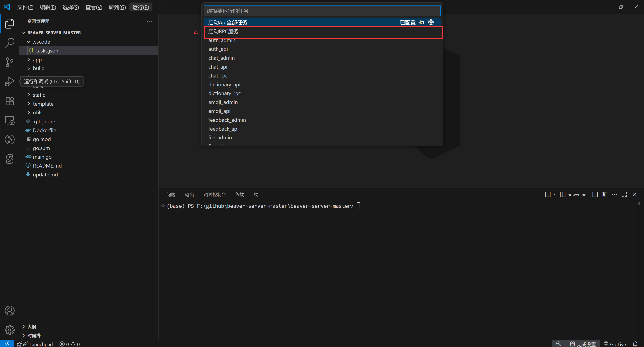Click Go Live in status bar
Screen dimensions: 644x347
point(615,344)
